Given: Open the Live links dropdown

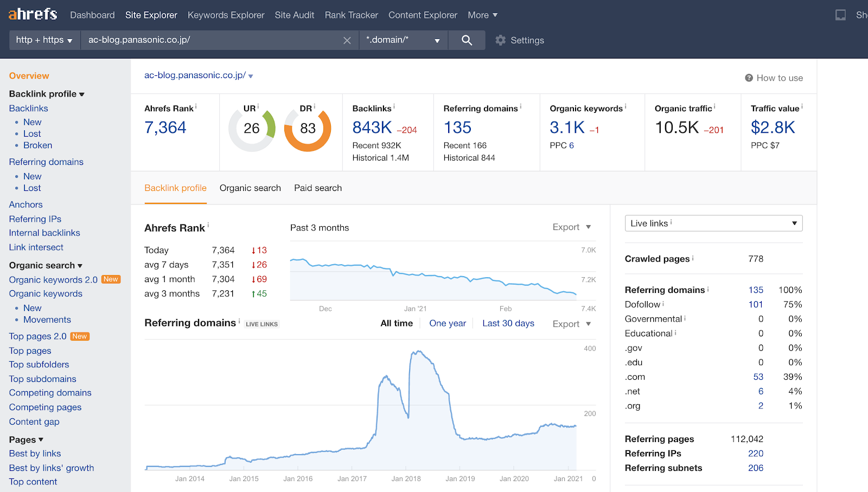Looking at the screenshot, I should (x=713, y=223).
